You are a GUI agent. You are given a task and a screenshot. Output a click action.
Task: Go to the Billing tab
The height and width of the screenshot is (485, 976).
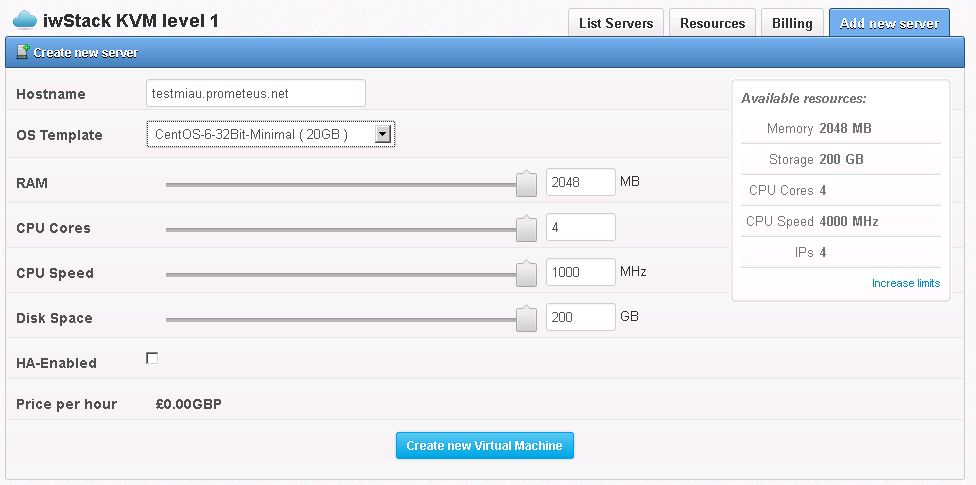click(x=792, y=24)
